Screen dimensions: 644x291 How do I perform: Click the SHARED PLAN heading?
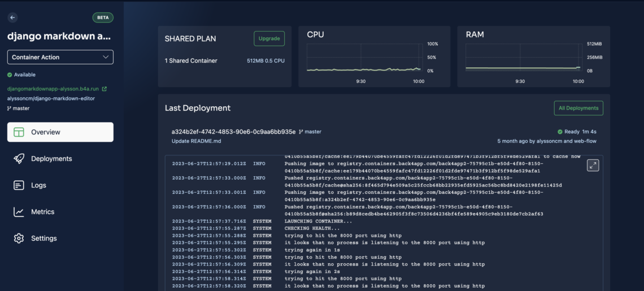pyautogui.click(x=190, y=38)
